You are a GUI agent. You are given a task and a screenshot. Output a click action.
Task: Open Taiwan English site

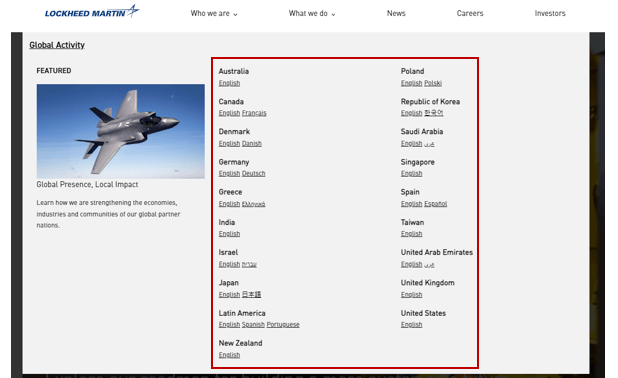(411, 234)
